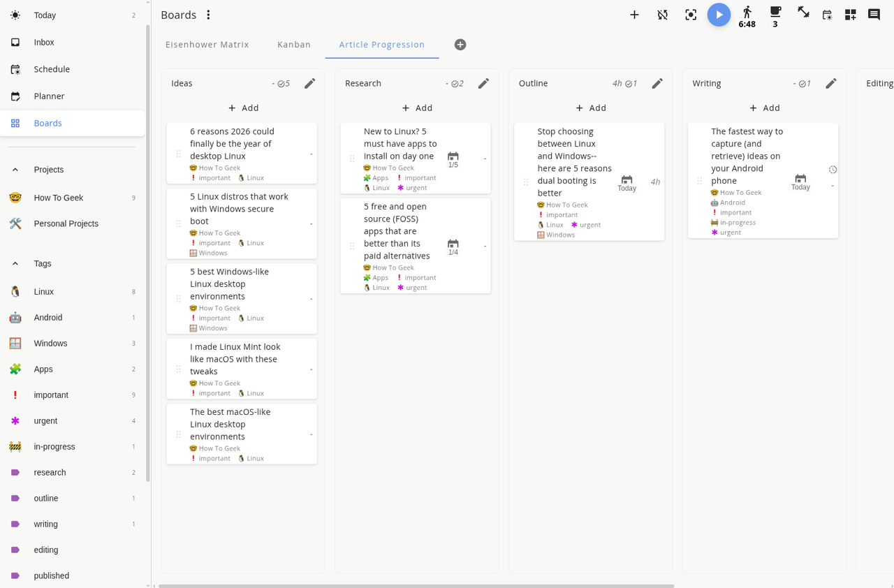The width and height of the screenshot is (894, 588).
Task: Add a card to the Research column
Action: (416, 108)
